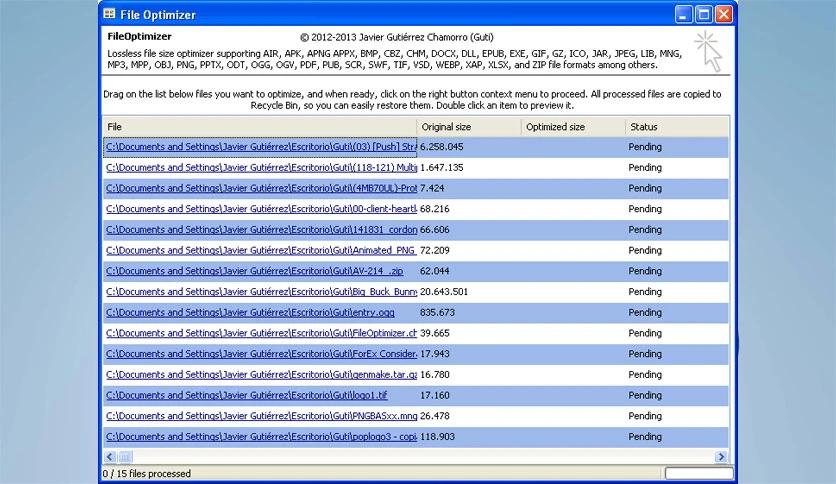Click the original size value 66.606

point(435,230)
